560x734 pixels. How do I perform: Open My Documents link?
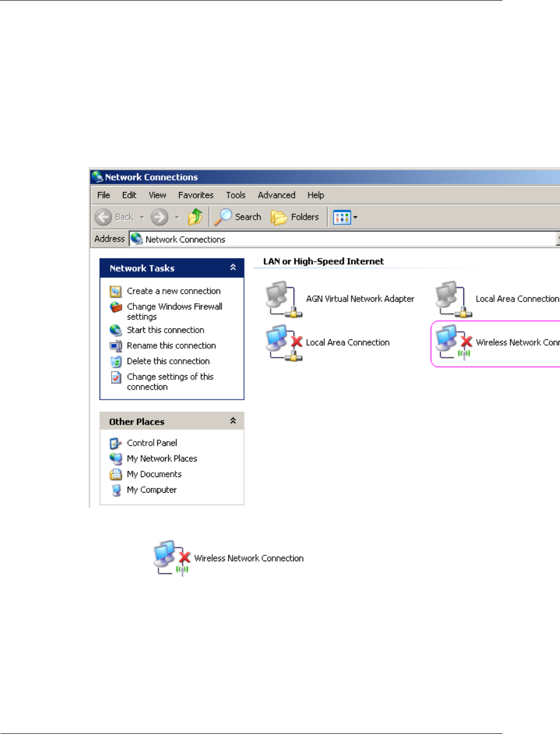pyautogui.click(x=154, y=474)
